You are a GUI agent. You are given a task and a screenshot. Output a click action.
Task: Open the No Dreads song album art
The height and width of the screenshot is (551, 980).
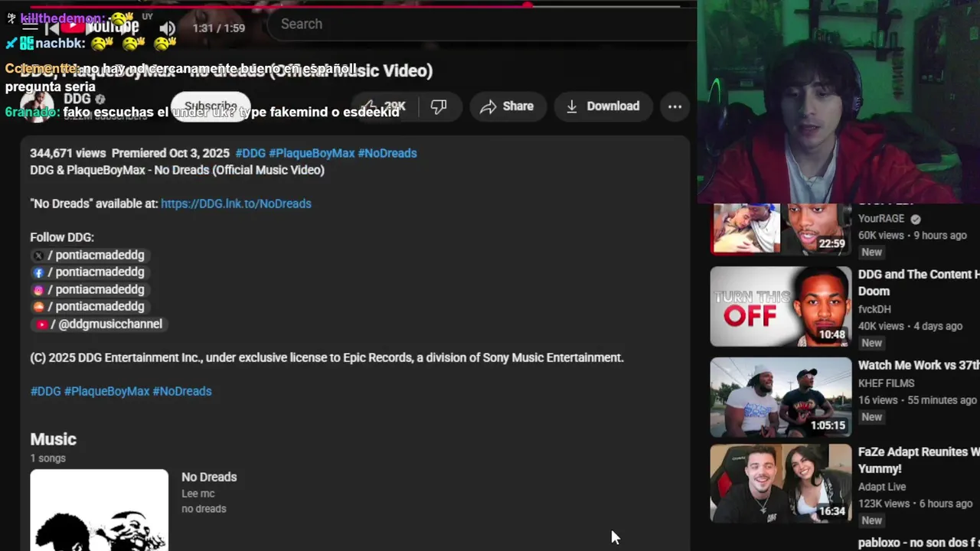click(x=99, y=510)
